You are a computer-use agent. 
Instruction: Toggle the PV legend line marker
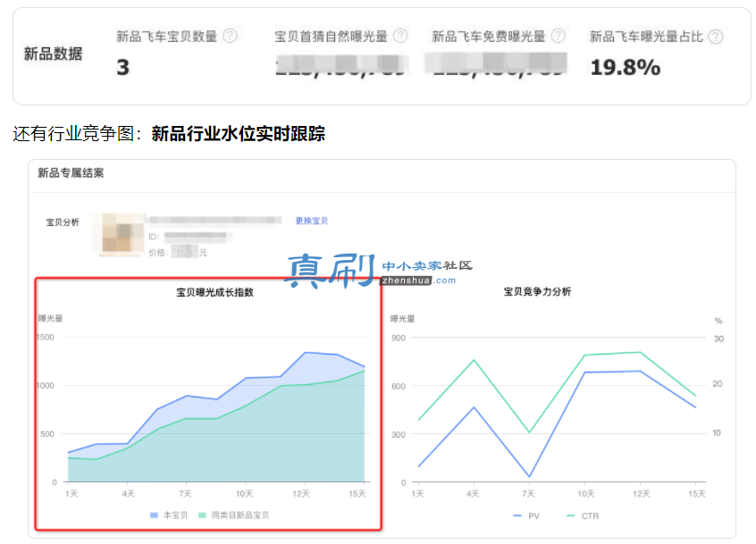(x=517, y=516)
